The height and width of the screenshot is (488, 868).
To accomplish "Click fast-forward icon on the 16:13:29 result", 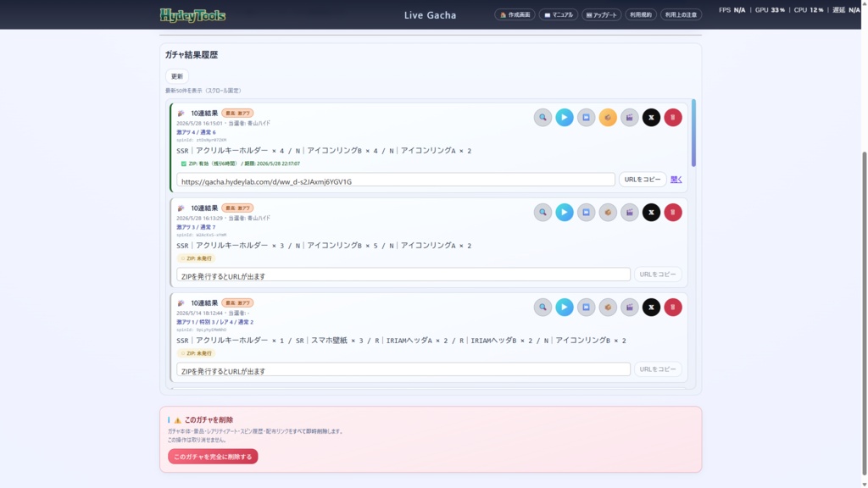I will [586, 213].
